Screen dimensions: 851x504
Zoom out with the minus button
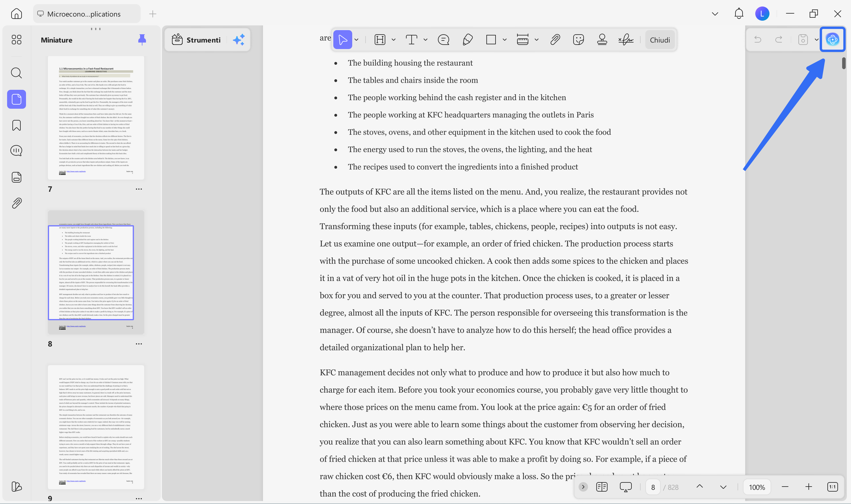785,487
